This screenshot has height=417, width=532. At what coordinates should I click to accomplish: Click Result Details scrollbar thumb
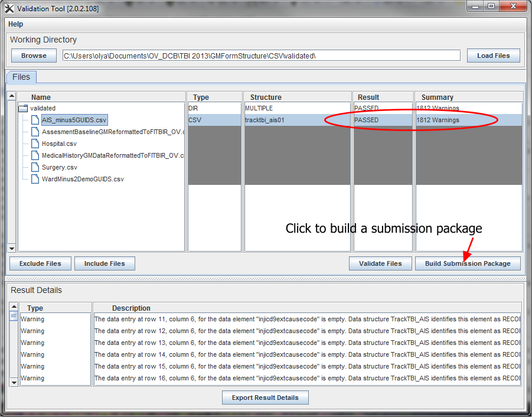pyautogui.click(x=14, y=316)
